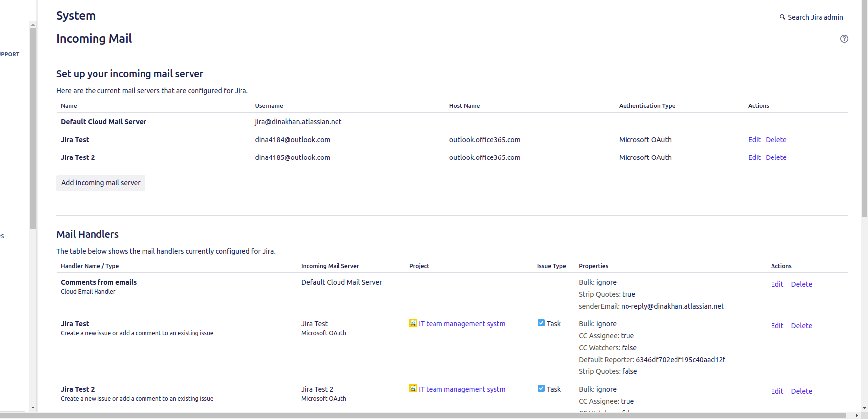868x419 pixels.
Task: Click the Issue Type column header
Action: [x=551, y=266]
